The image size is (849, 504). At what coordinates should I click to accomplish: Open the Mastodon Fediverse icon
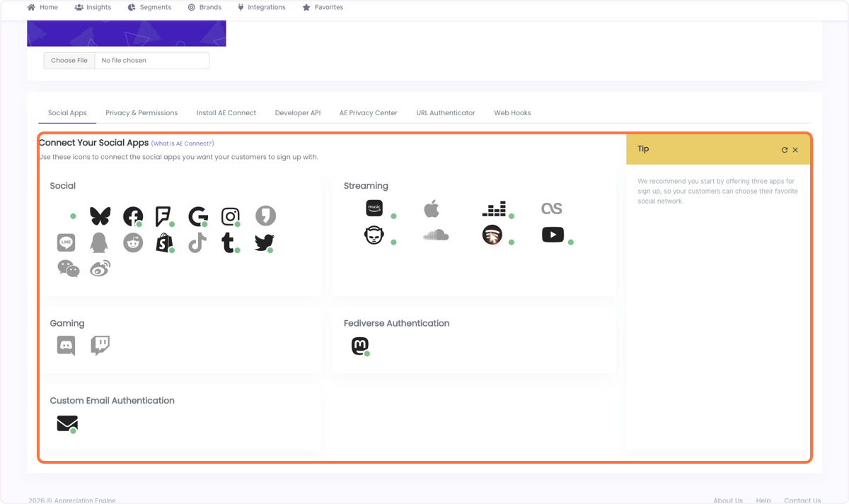pos(360,346)
